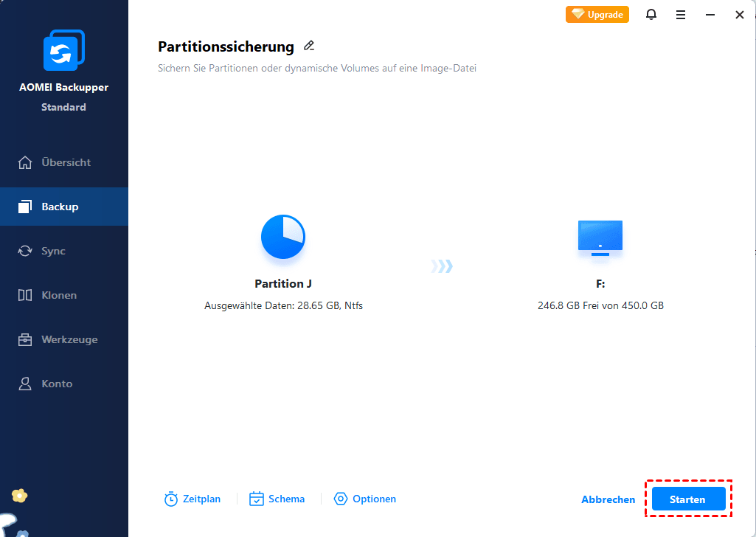Click Starten to begin the backup
The width and height of the screenshot is (756, 537).
(688, 499)
